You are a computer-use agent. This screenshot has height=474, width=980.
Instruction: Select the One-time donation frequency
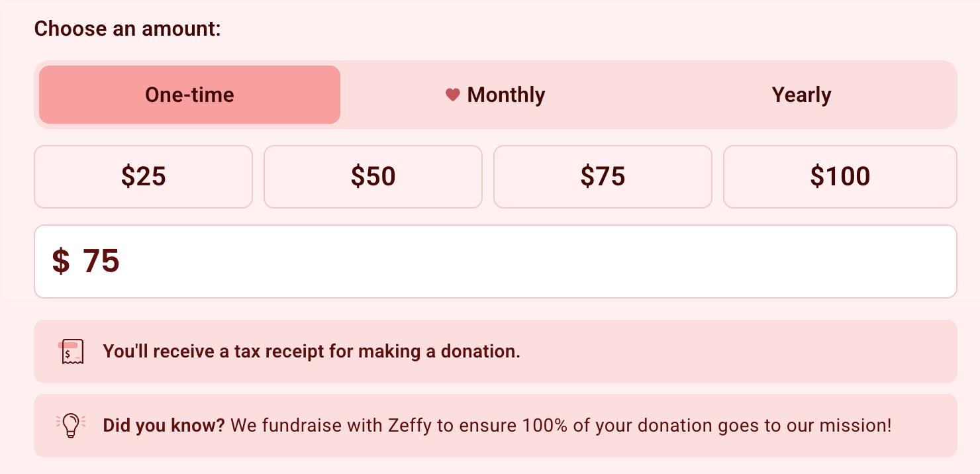coord(189,95)
